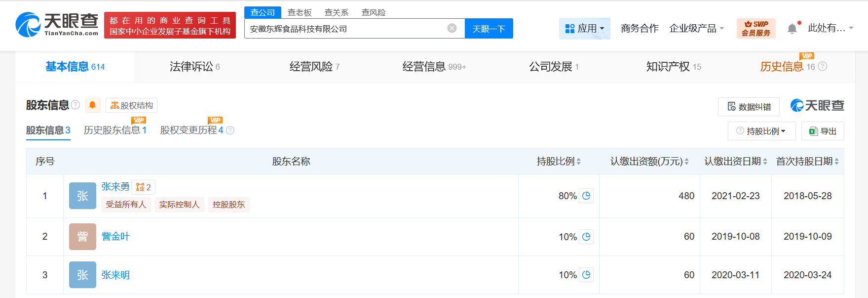Image resolution: width=868 pixels, height=298 pixels.
Task: Click the notification bell in header
Action: click(792, 28)
